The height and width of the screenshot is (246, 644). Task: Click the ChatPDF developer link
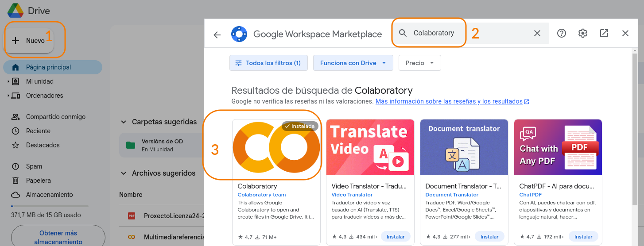tap(531, 195)
